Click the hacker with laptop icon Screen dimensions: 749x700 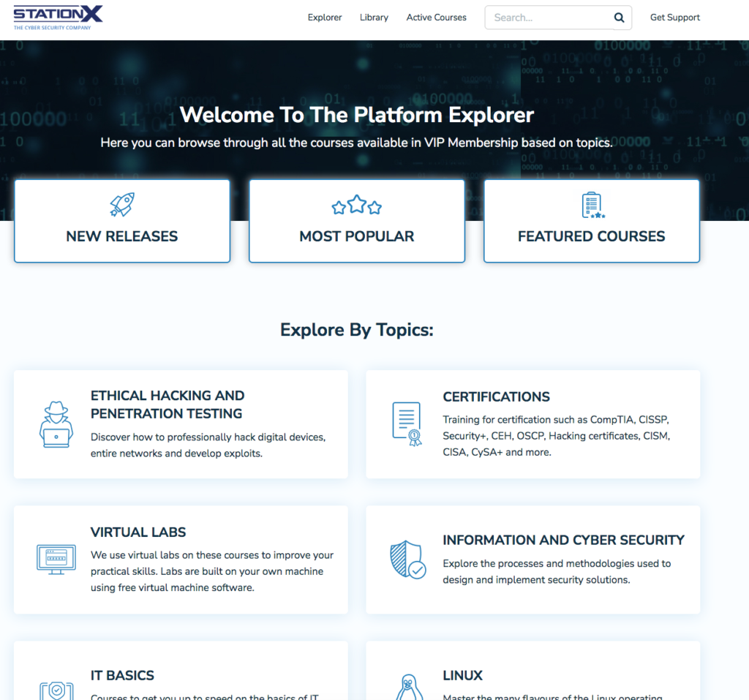(x=56, y=424)
